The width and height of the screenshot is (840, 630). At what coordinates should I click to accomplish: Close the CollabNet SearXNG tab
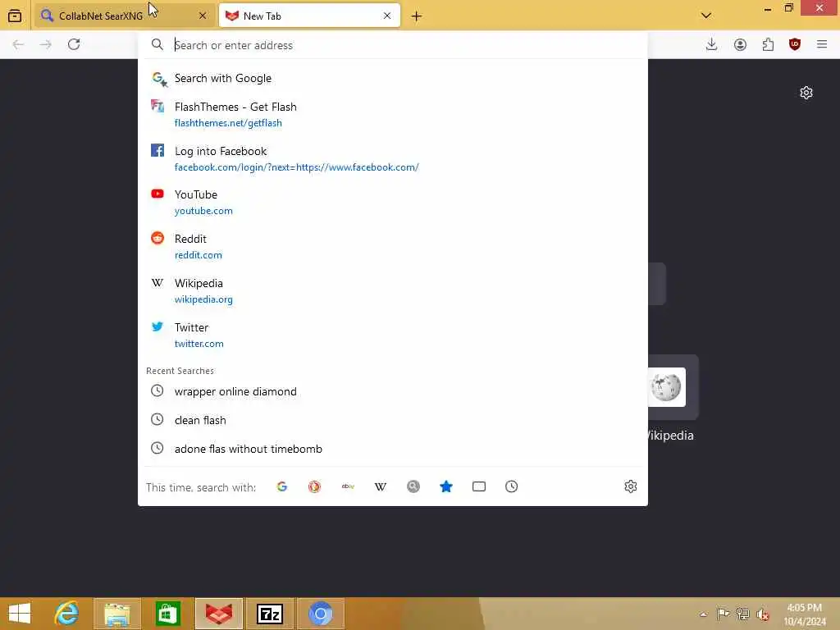[203, 16]
